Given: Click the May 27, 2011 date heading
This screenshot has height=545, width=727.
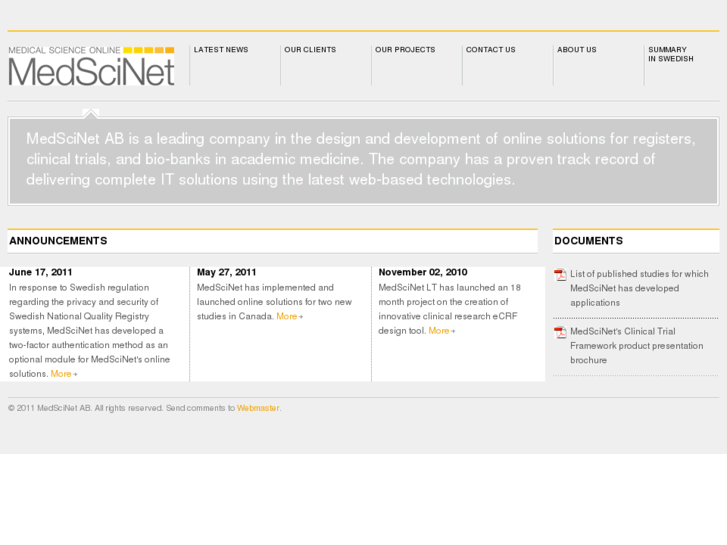Looking at the screenshot, I should click(x=226, y=272).
